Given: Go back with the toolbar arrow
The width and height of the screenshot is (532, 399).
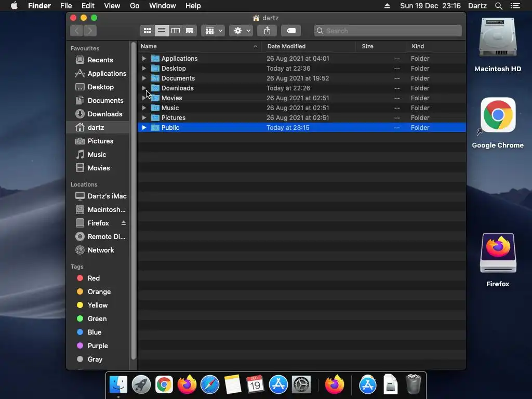Looking at the screenshot, I should pyautogui.click(x=77, y=31).
